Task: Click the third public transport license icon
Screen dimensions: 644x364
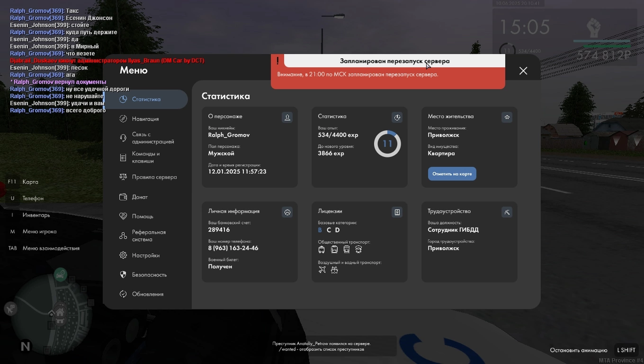Action: (x=346, y=249)
